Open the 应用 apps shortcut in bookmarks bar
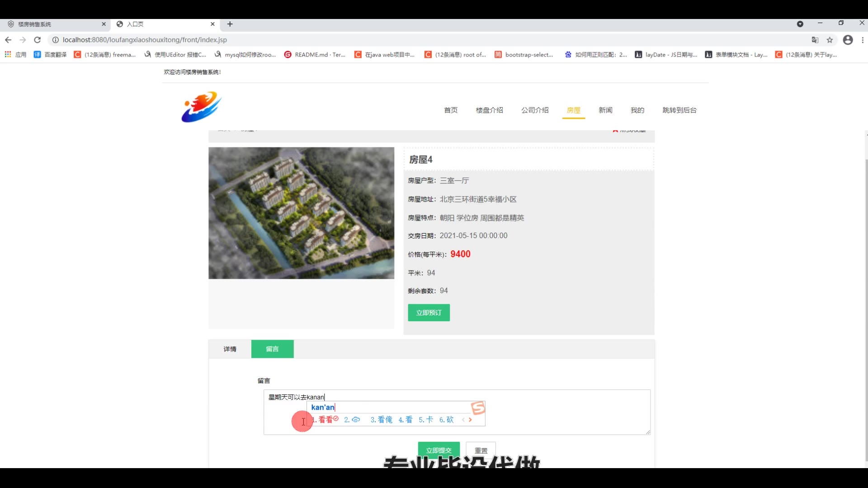Screen dimensions: 868x488 coord(15,55)
